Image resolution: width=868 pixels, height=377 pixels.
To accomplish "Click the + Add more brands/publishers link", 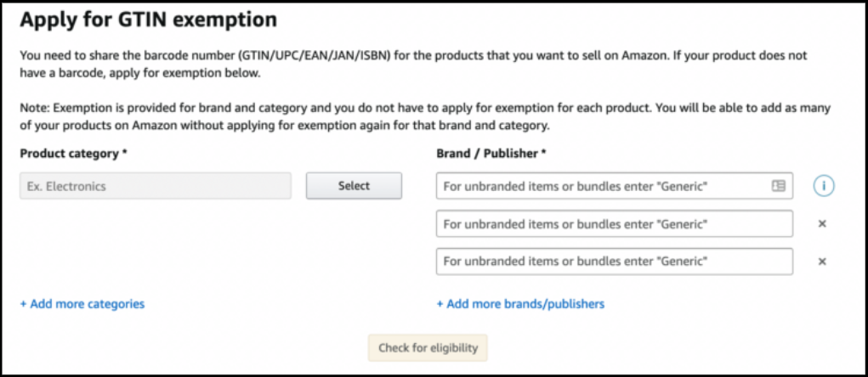I will click(520, 304).
